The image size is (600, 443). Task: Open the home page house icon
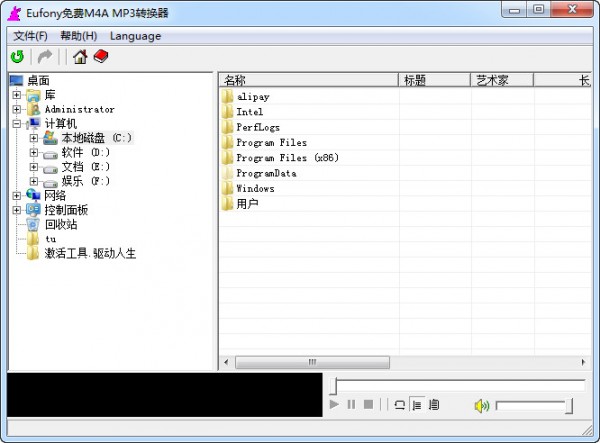click(x=80, y=57)
